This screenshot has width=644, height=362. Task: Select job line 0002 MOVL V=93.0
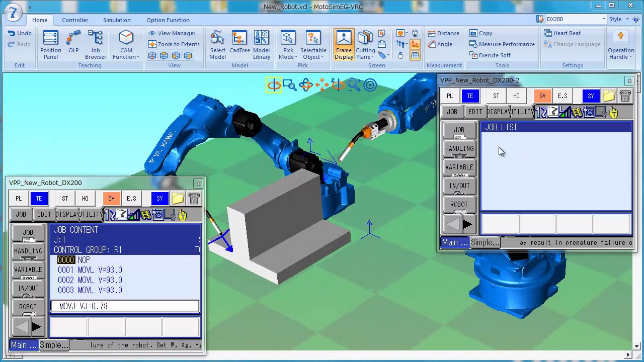point(90,280)
